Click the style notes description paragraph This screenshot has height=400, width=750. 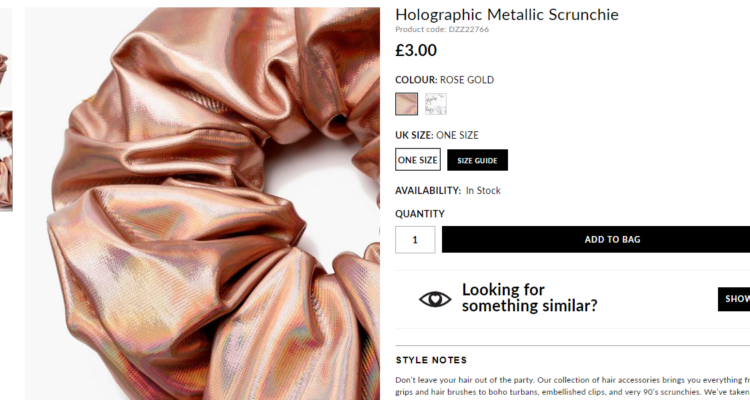tap(573, 386)
